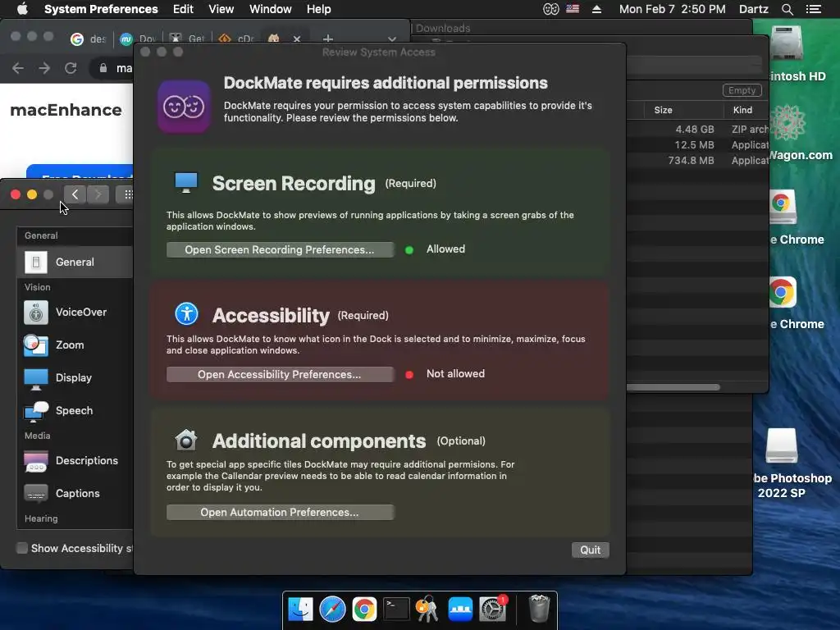Switch to the 'Get' Chrome tab
840x630 pixels.
[x=187, y=39]
